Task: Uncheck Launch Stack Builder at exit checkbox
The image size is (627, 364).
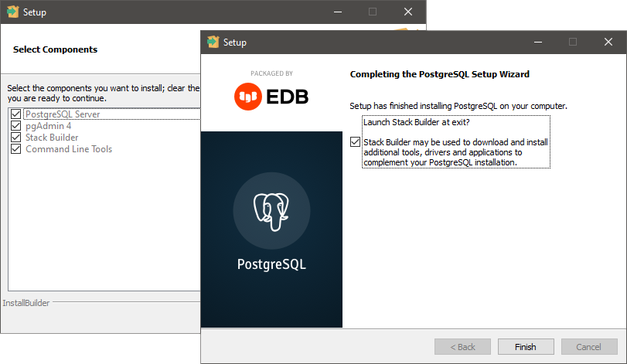Action: [355, 142]
